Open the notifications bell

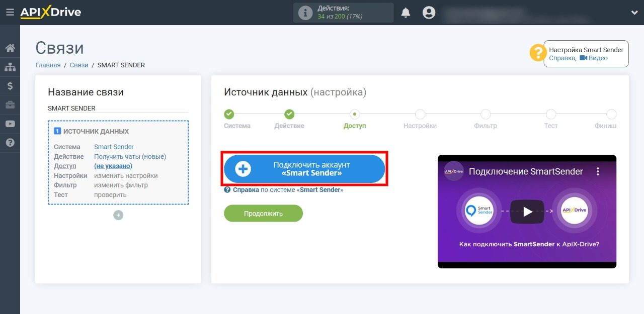[x=406, y=13]
